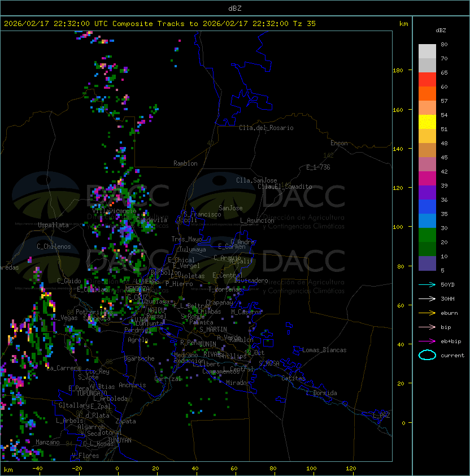This screenshot has height=476, width=470.
Task: Pick the orange swatch between 60 and 57
Action: tap(427, 93)
